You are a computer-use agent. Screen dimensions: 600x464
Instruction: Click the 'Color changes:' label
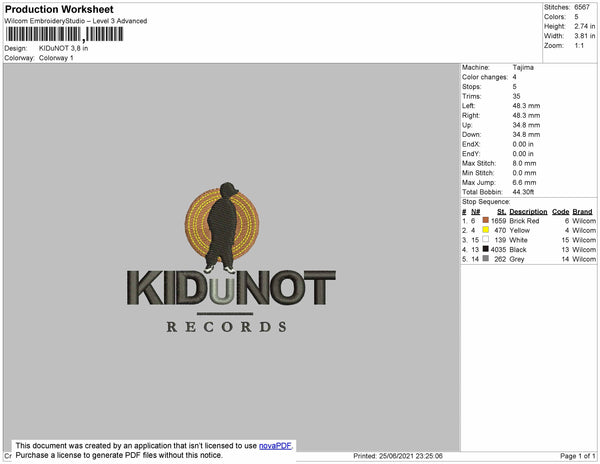(x=484, y=77)
